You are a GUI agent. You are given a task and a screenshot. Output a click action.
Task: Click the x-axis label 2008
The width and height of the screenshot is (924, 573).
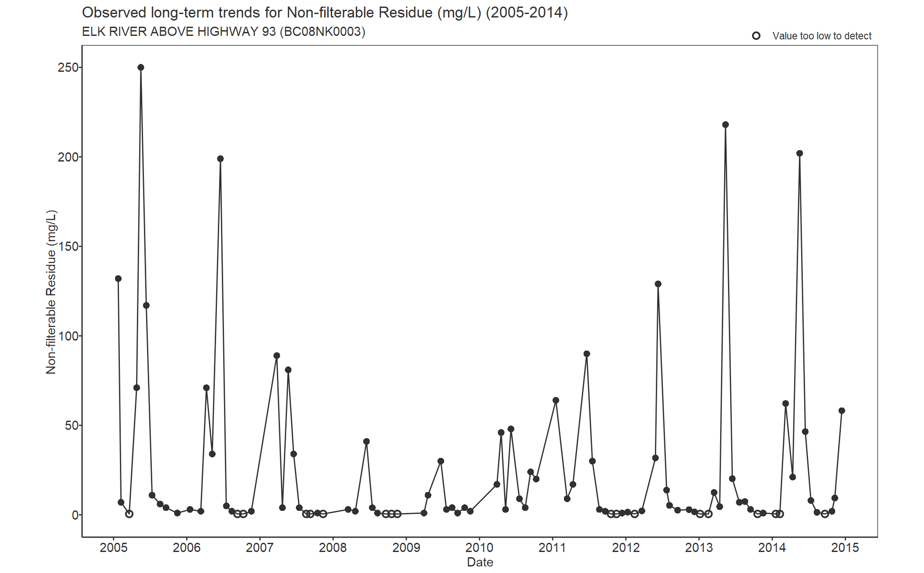click(x=333, y=548)
